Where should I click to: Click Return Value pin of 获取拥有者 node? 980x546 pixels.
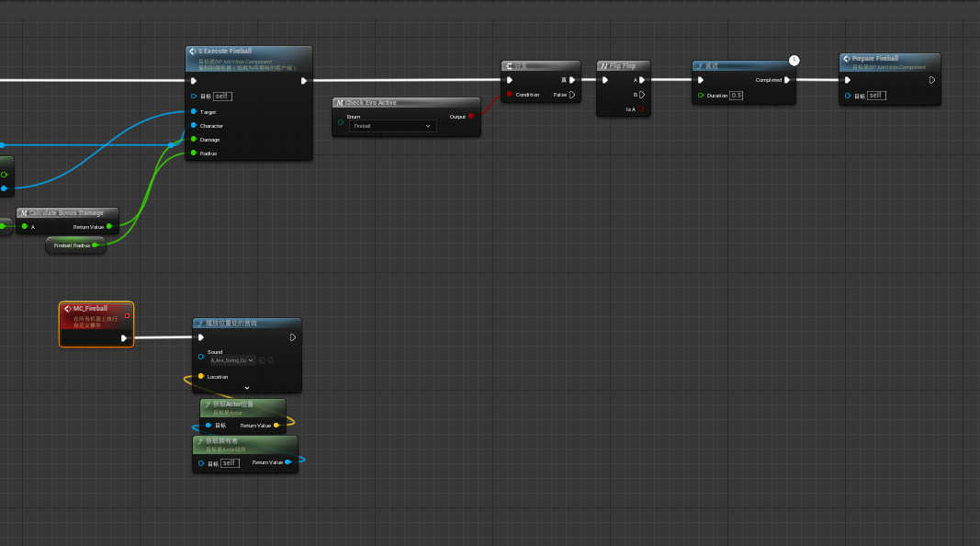287,462
